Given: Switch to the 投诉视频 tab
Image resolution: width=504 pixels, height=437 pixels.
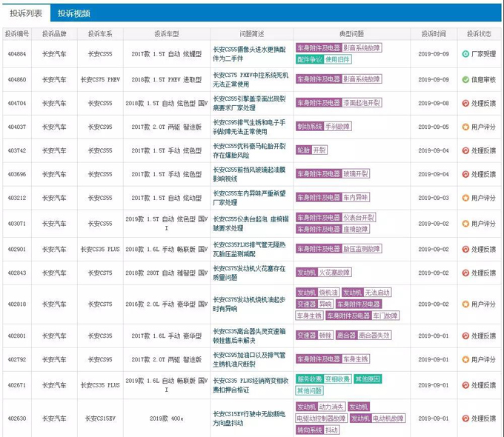Looking at the screenshot, I should tap(73, 13).
